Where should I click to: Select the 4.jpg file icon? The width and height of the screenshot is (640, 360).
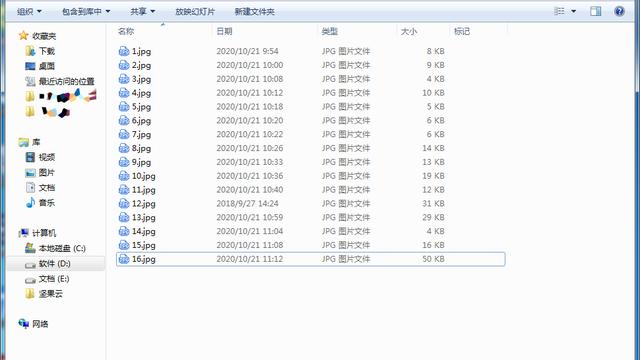pyautogui.click(x=124, y=93)
